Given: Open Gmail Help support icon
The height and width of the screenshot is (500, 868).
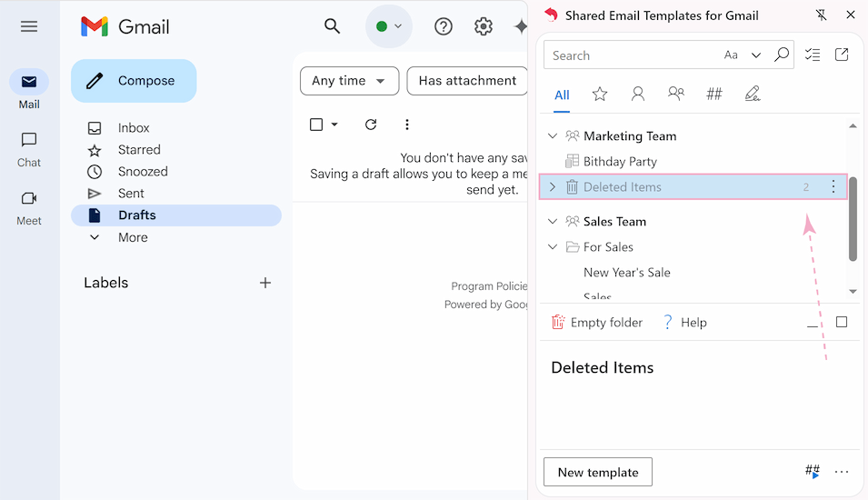Looking at the screenshot, I should point(444,26).
